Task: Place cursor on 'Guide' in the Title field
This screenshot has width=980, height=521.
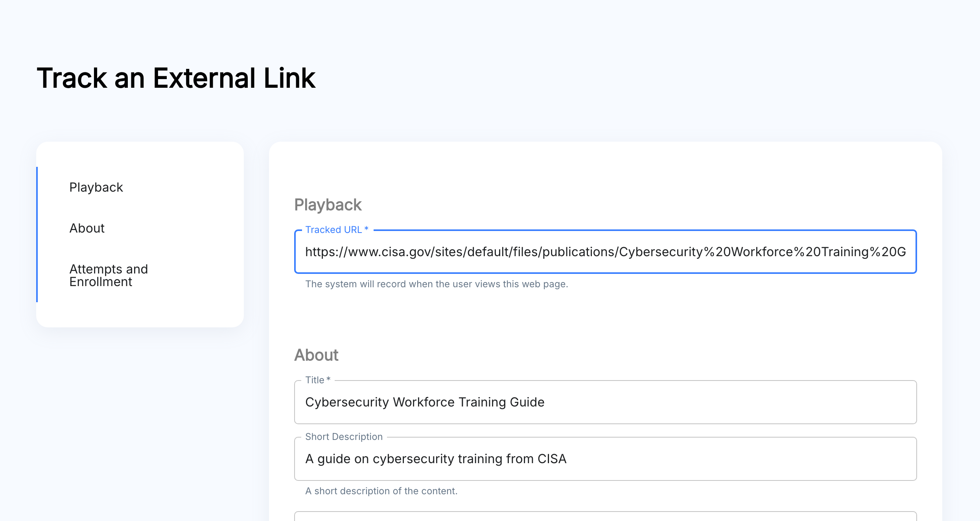Action: [527, 402]
